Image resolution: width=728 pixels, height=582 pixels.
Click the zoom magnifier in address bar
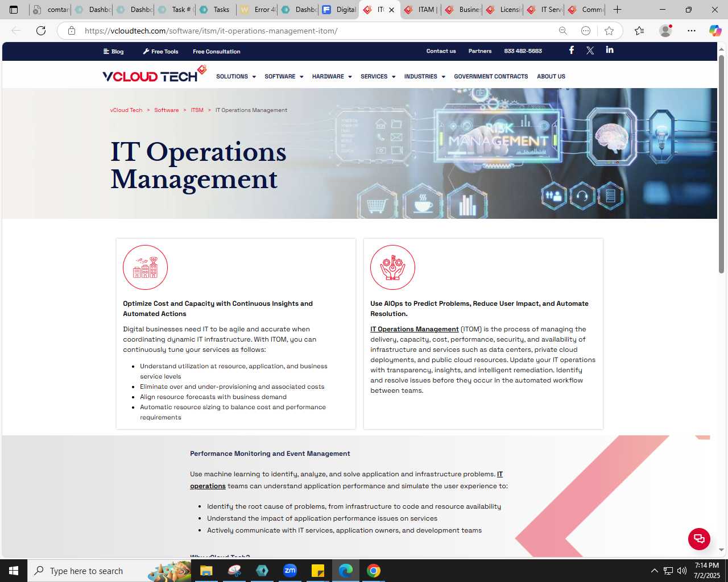coord(562,31)
